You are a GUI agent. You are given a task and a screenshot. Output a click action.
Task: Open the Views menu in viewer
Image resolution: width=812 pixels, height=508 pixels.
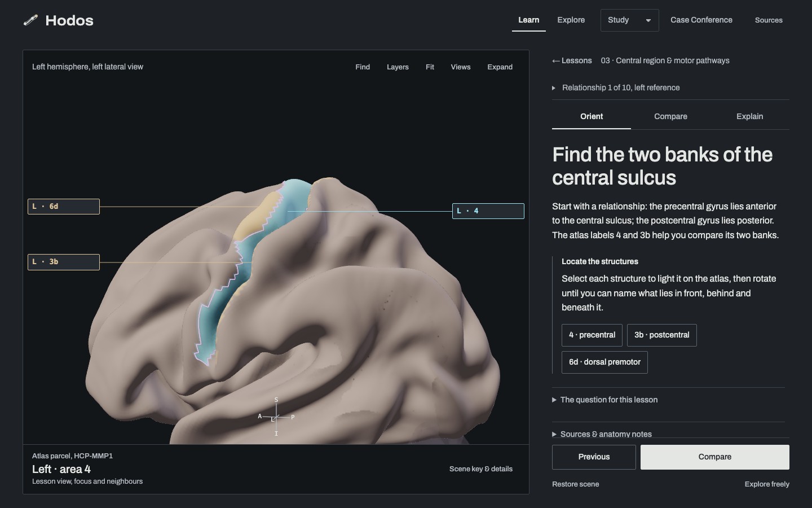tap(460, 67)
